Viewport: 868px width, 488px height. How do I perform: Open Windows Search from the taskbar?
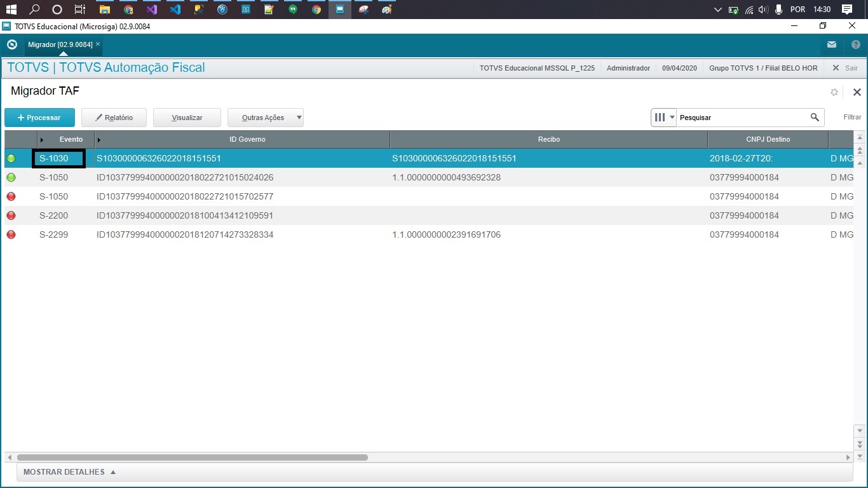(35, 10)
